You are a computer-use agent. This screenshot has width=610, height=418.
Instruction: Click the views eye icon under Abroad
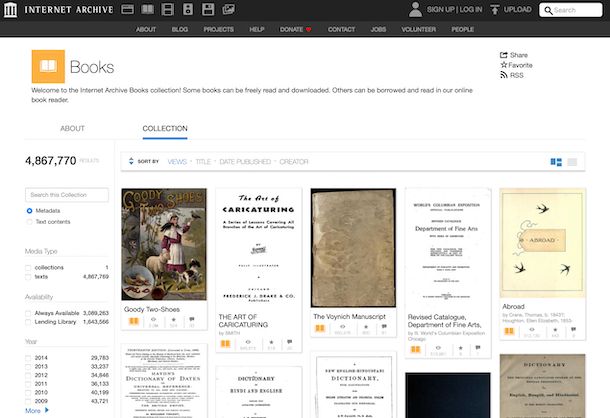click(532, 330)
